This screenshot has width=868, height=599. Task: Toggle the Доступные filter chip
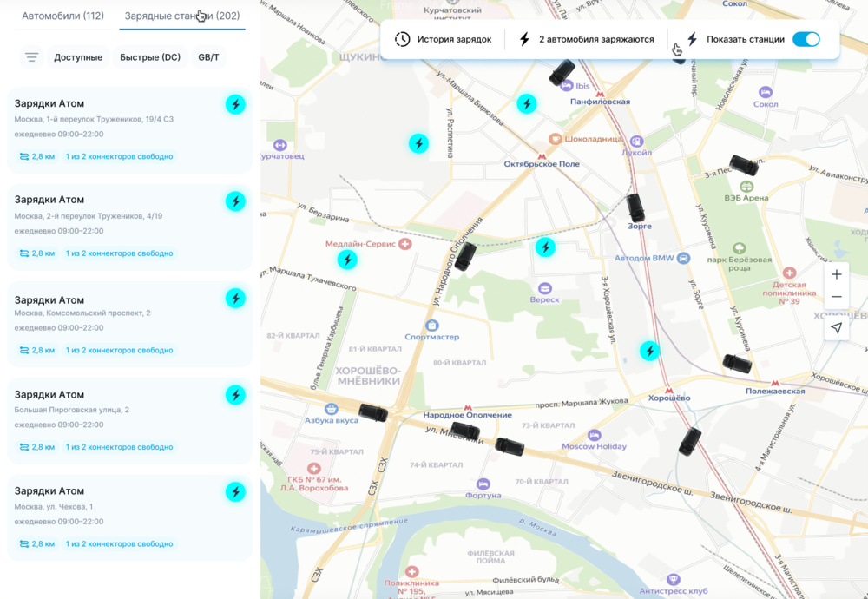(x=78, y=57)
